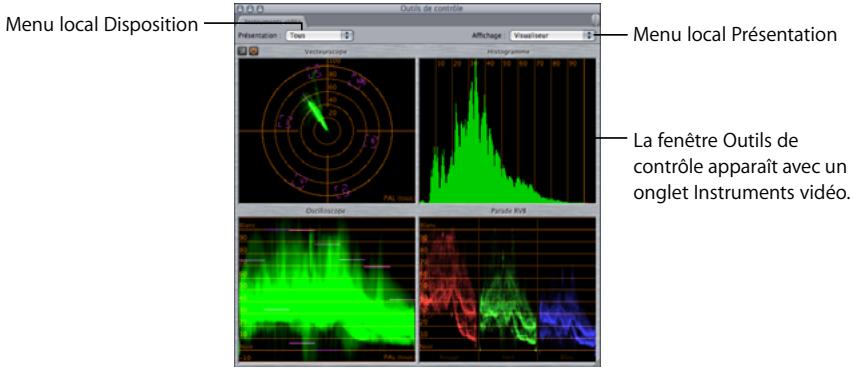Minimize the Outils de contrôle window
This screenshot has width=853, height=368.
click(251, 9)
